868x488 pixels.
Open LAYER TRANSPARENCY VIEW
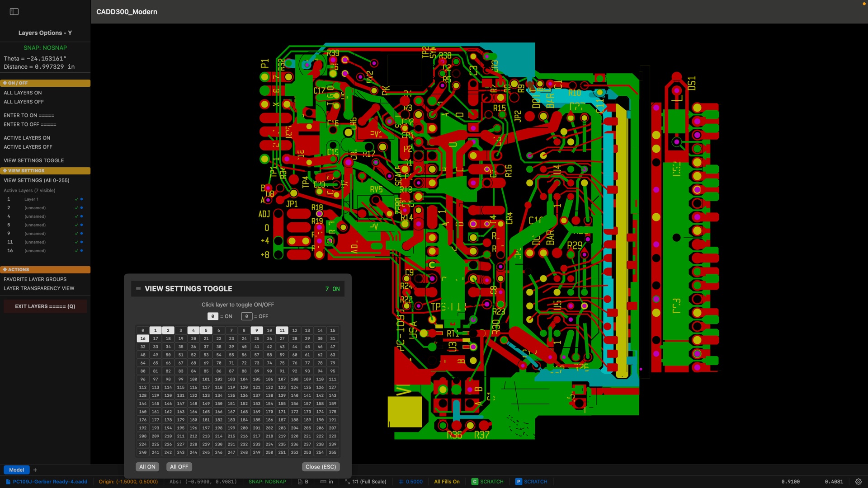39,288
